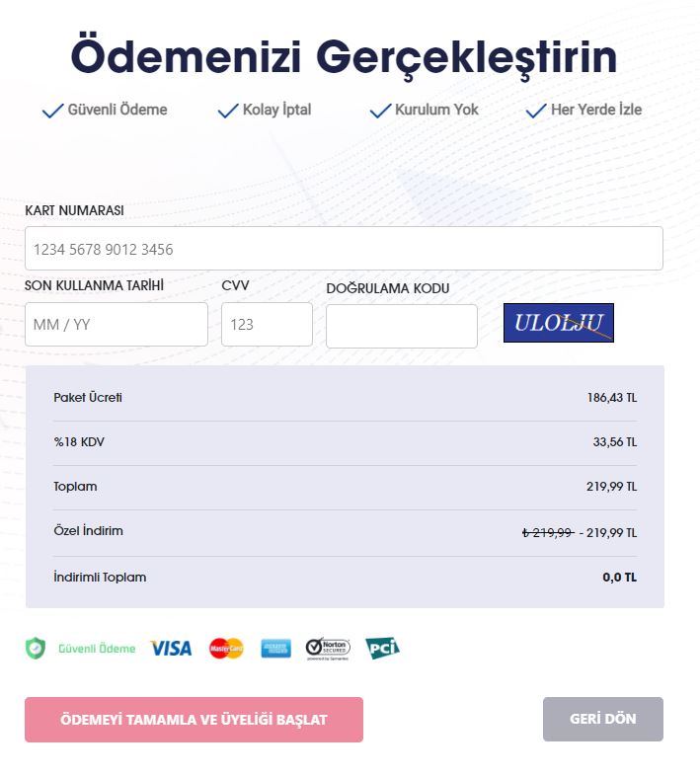Click the checkmark next to Her Yerde İzle
This screenshot has height=777, width=700.
click(x=536, y=111)
